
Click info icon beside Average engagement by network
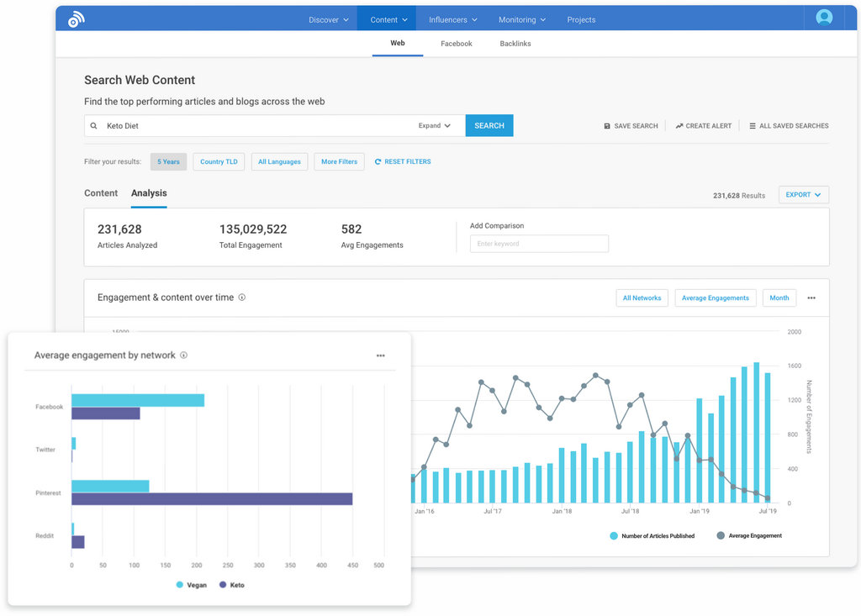click(183, 355)
